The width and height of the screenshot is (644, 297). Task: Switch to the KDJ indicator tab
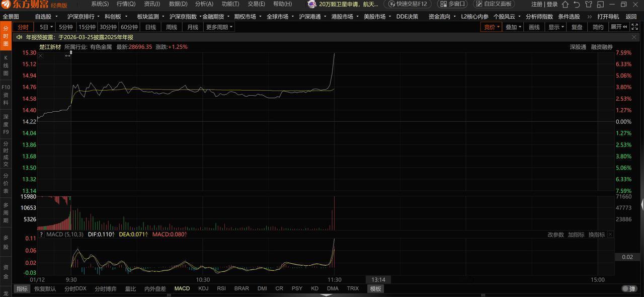pos(203,288)
